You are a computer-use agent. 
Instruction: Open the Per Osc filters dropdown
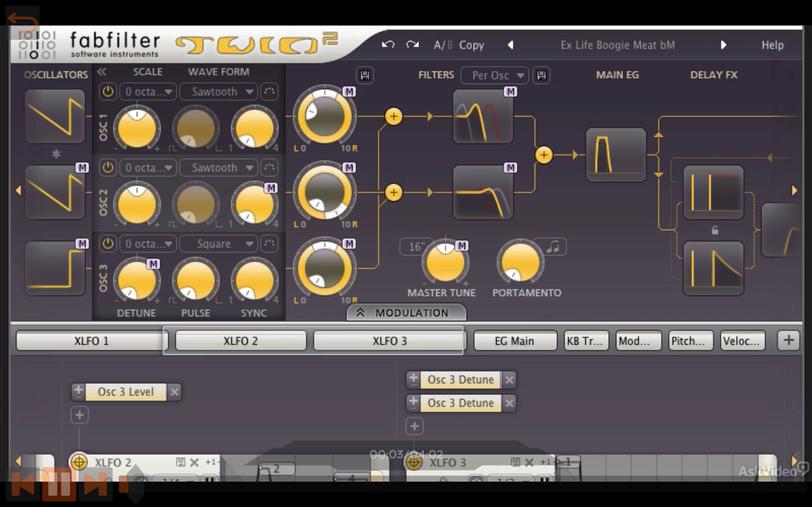[494, 75]
